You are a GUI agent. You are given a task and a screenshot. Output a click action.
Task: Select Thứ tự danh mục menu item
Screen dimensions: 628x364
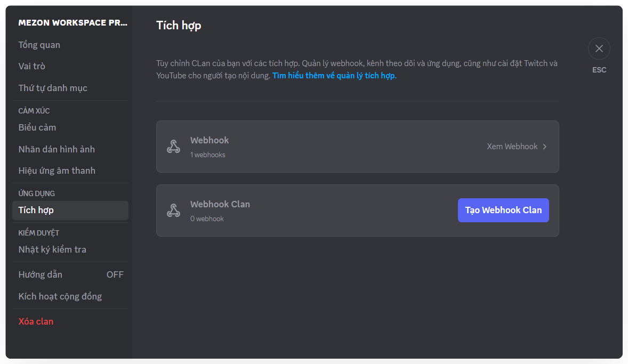[x=53, y=88]
